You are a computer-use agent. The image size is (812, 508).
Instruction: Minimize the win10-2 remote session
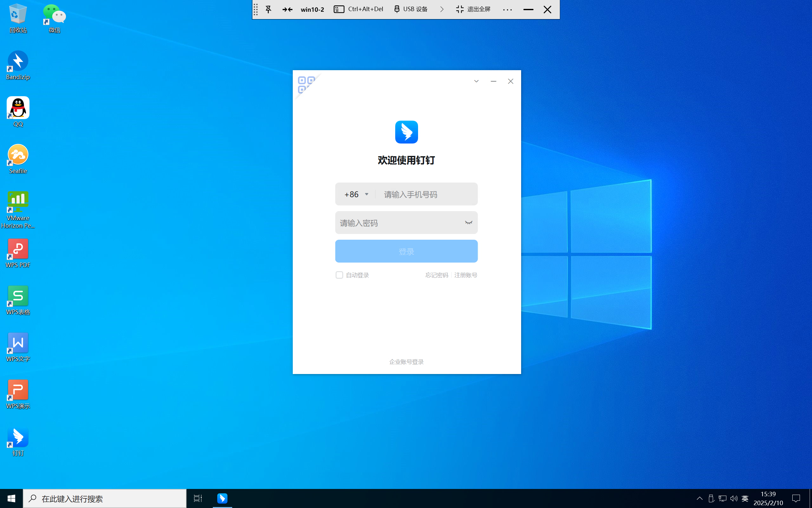pyautogui.click(x=528, y=10)
